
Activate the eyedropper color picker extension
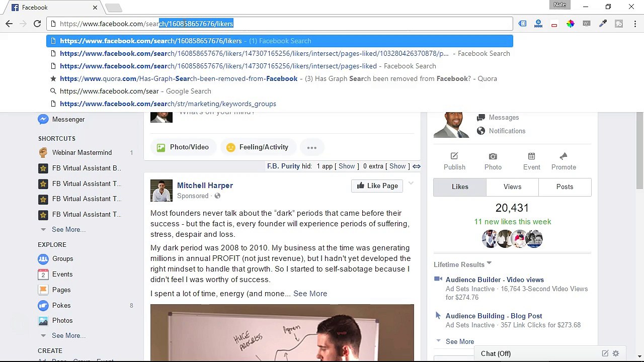coord(603,24)
